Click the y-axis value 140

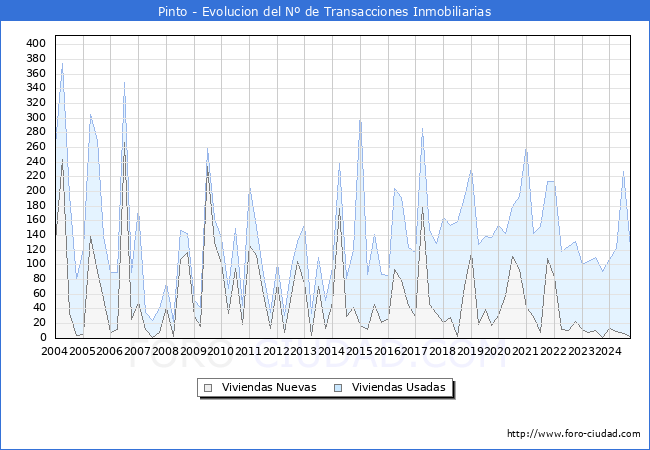point(36,235)
